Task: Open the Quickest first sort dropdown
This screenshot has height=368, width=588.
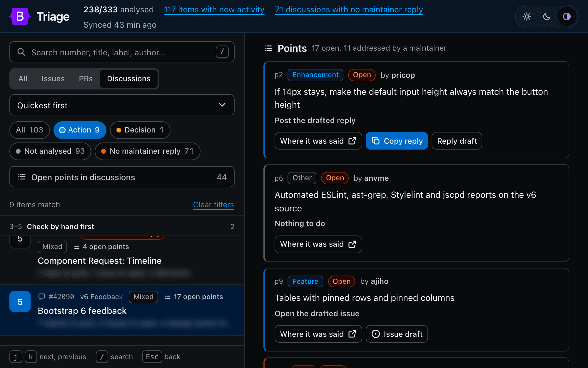Action: pos(122,105)
